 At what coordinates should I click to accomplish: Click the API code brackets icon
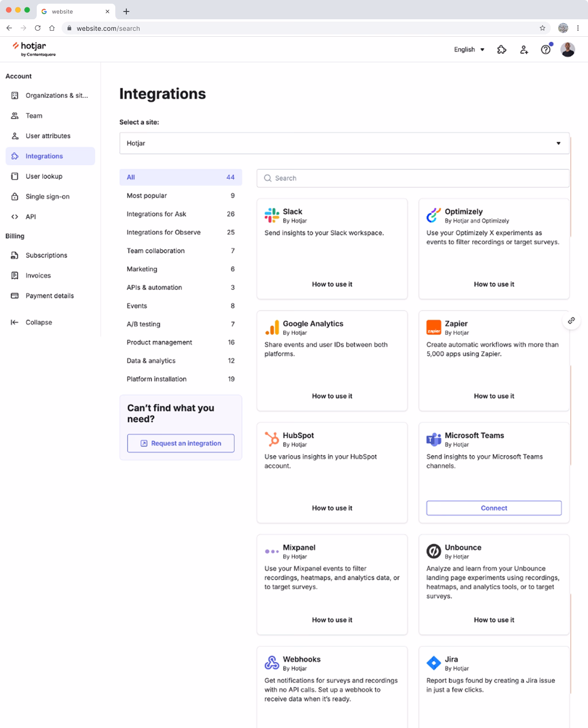(x=15, y=217)
